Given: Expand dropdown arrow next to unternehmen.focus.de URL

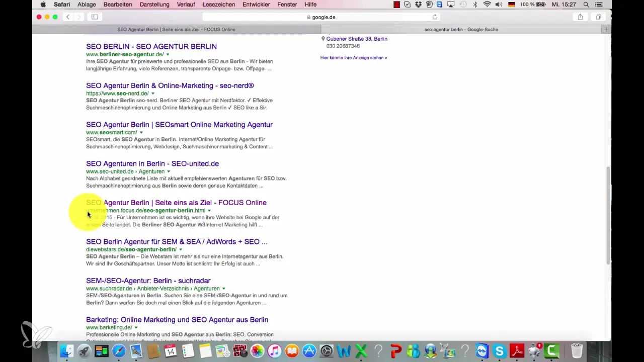Looking at the screenshot, I should pyautogui.click(x=209, y=211).
